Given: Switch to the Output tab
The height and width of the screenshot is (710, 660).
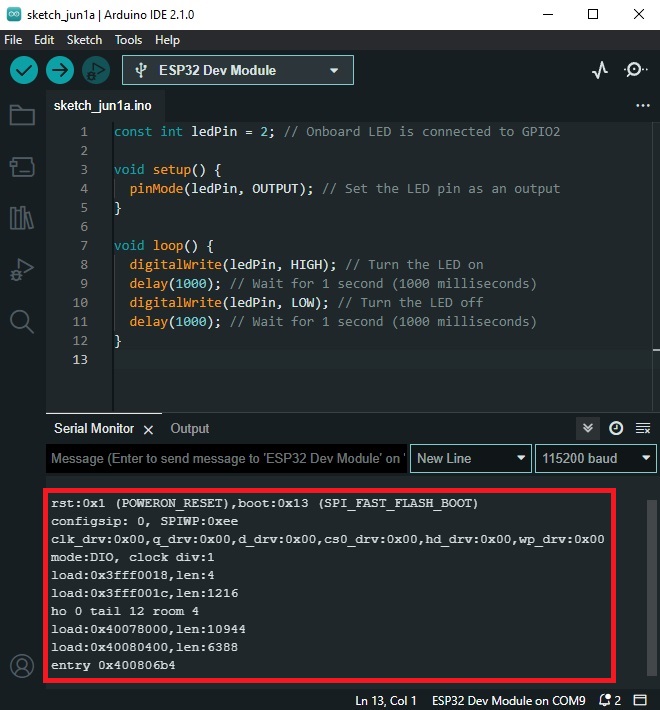Looking at the screenshot, I should point(190,428).
